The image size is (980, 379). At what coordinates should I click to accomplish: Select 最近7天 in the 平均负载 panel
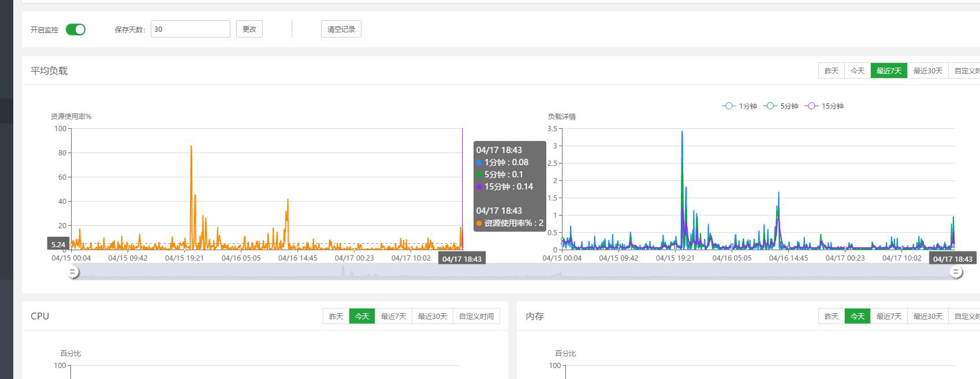click(889, 70)
